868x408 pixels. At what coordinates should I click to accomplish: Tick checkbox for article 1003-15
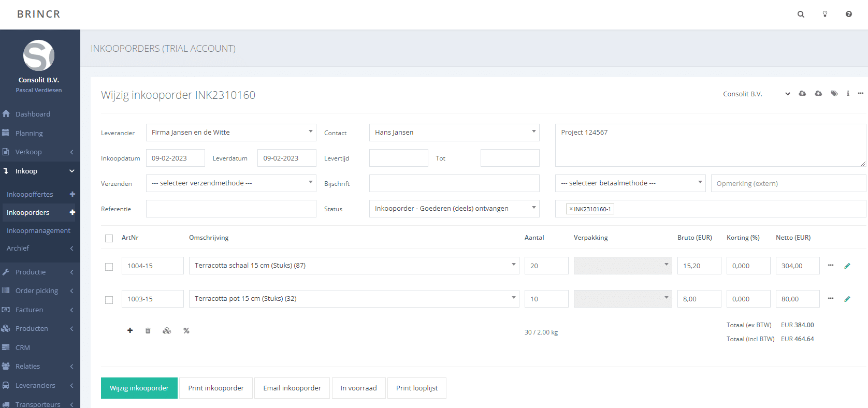click(x=109, y=300)
